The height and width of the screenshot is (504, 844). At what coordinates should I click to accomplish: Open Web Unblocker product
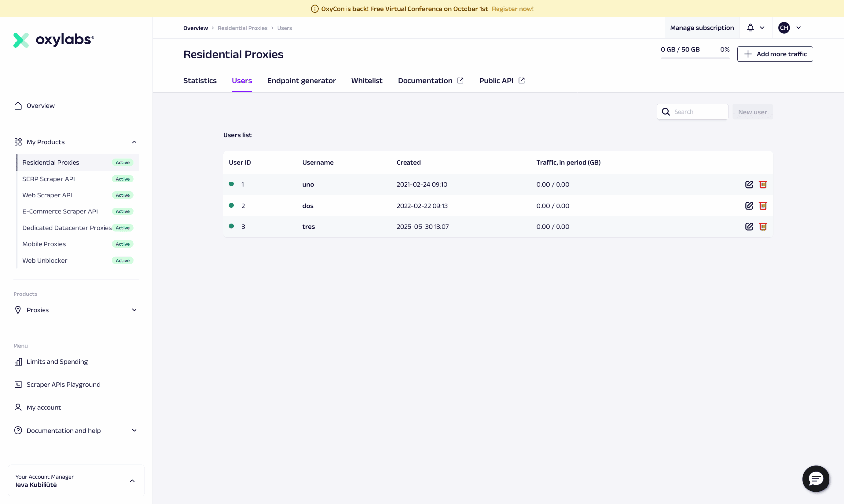(78, 261)
